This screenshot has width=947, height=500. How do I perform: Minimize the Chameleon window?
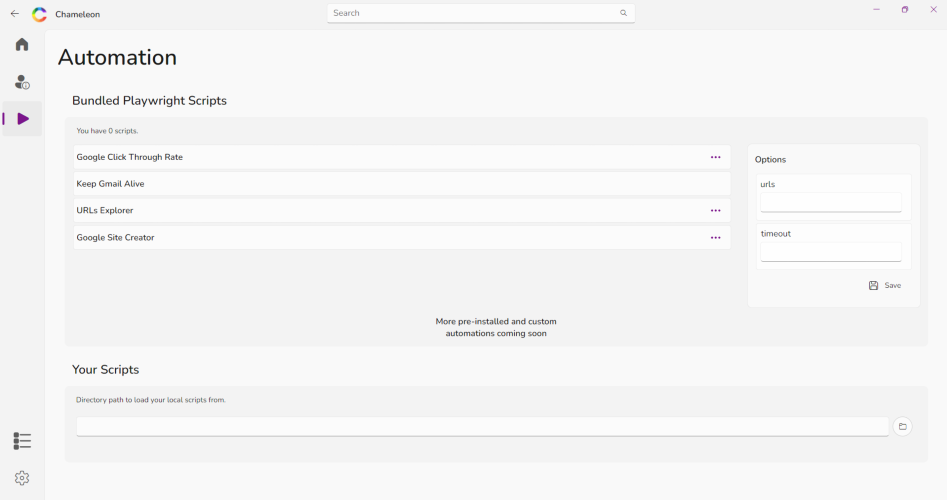tap(876, 10)
